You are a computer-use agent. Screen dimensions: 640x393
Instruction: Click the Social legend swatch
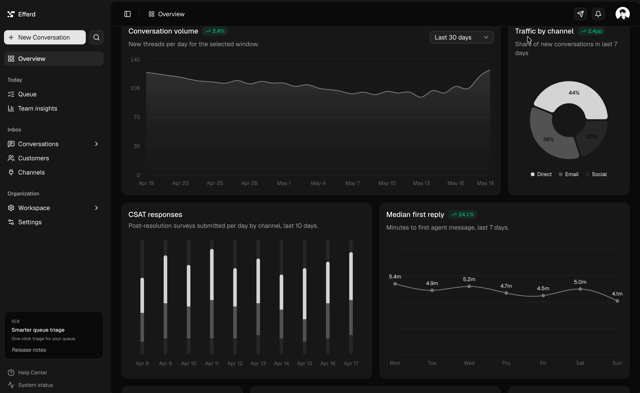tap(588, 174)
